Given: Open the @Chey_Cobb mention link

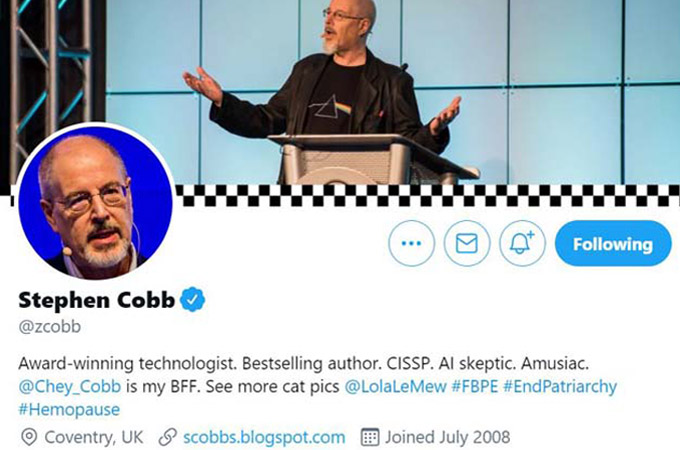Looking at the screenshot, I should click(70, 386).
